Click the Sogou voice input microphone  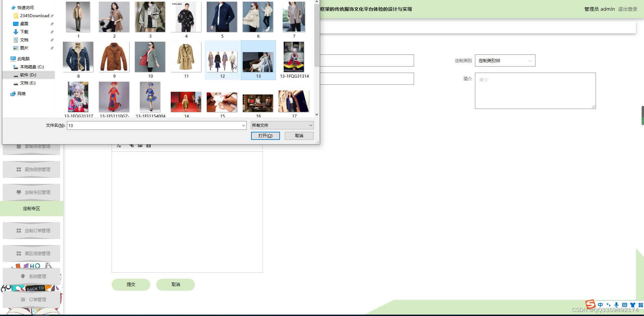pyautogui.click(x=616, y=305)
